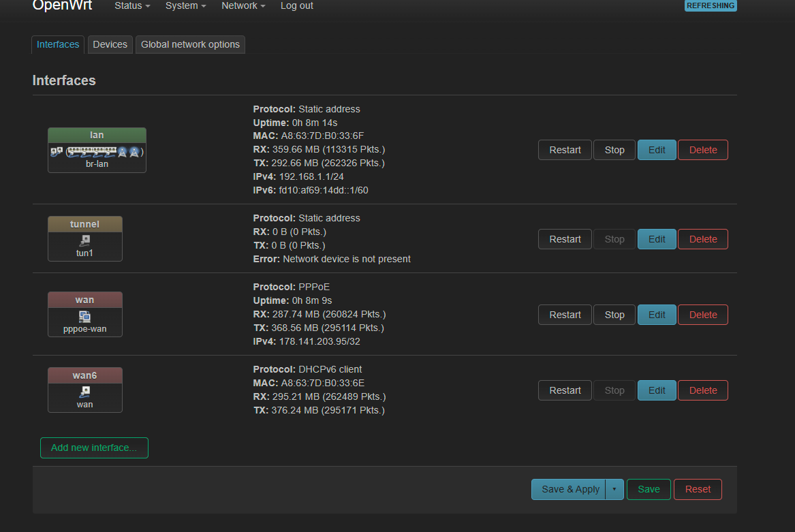Click the Save & Apply button
This screenshot has height=532, width=795.
point(568,489)
